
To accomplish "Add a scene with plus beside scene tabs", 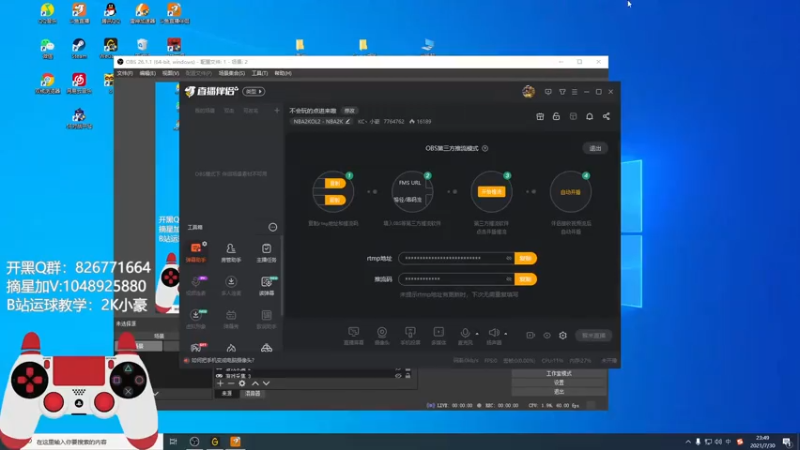I will tap(277, 110).
